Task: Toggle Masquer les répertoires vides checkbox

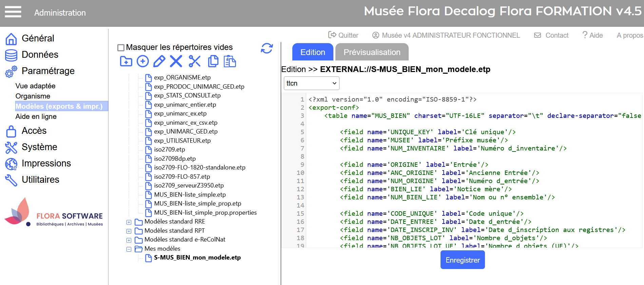Action: click(121, 48)
